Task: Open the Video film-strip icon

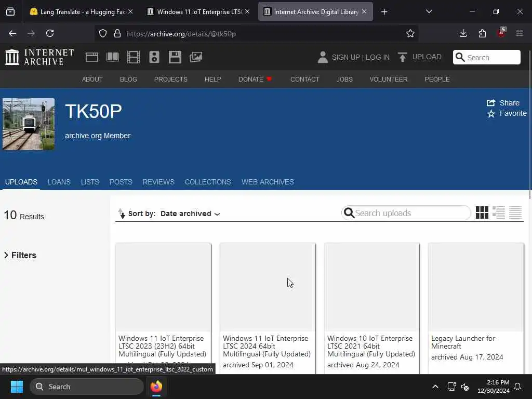Action: pyautogui.click(x=134, y=57)
